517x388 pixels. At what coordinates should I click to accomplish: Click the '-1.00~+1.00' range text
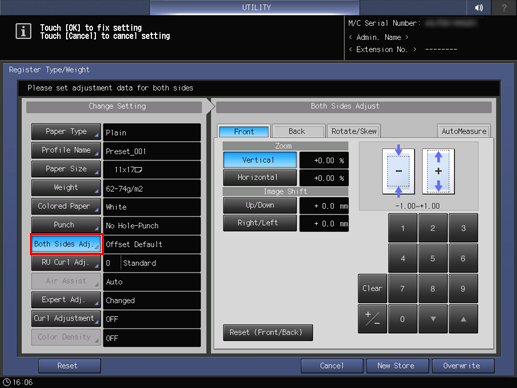417,206
